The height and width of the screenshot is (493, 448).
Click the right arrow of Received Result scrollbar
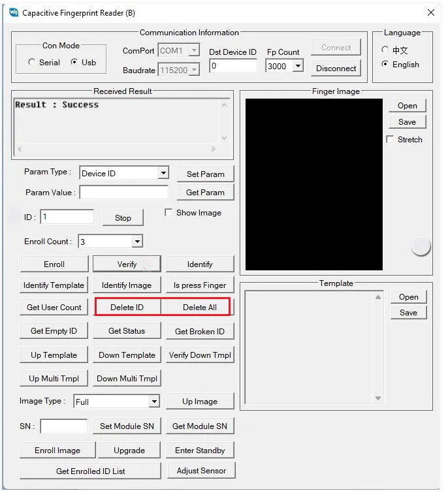214,149
